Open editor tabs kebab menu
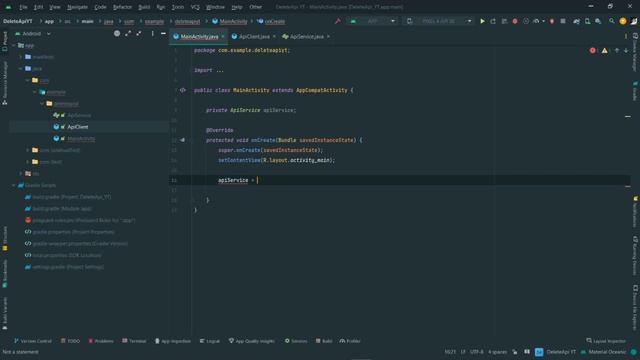 coord(626,36)
